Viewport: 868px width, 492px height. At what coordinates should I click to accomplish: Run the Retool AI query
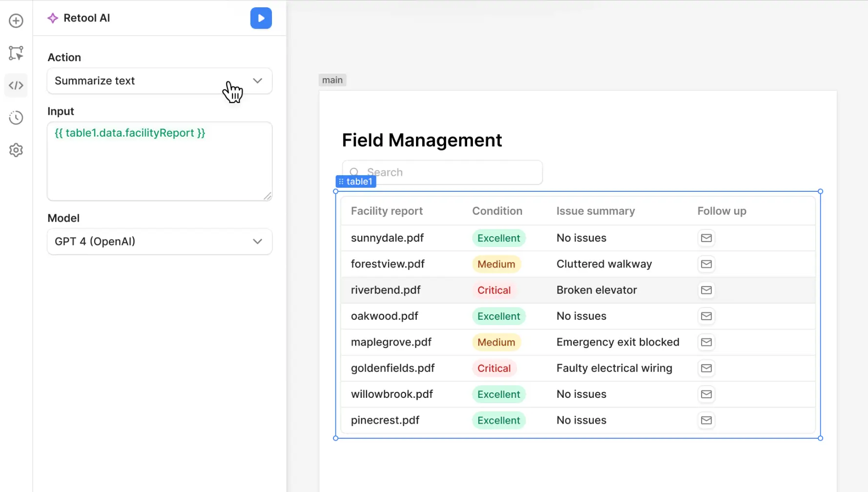pyautogui.click(x=261, y=18)
